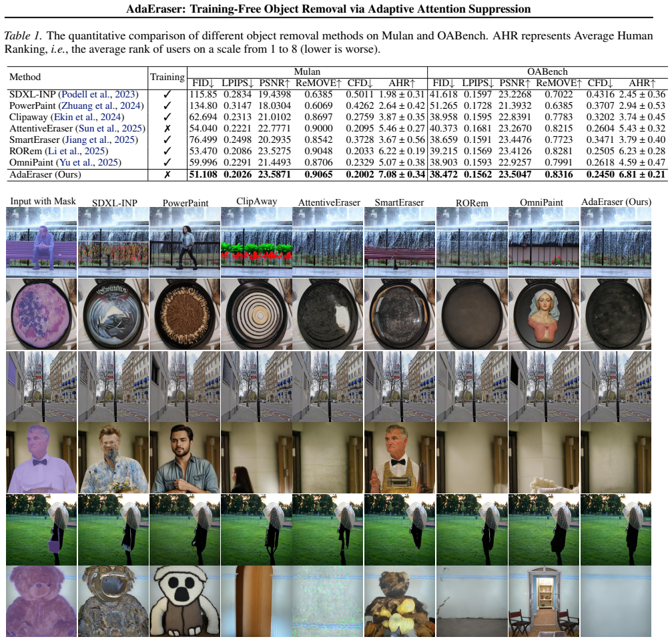This screenshot has width=672, height=641.
Task: Select SmartEraser man with gold apron image
Action: pos(400,458)
